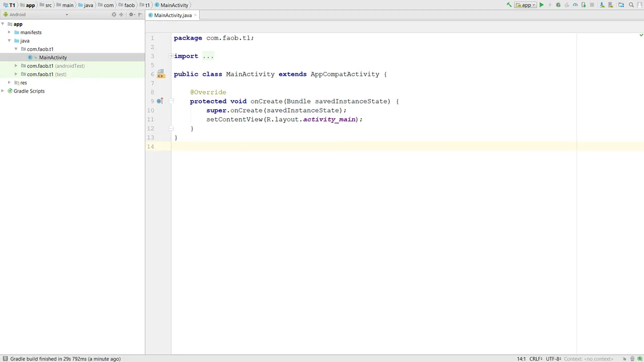Click the Gradle build finished status message
This screenshot has height=362, width=644.
[x=65, y=358]
